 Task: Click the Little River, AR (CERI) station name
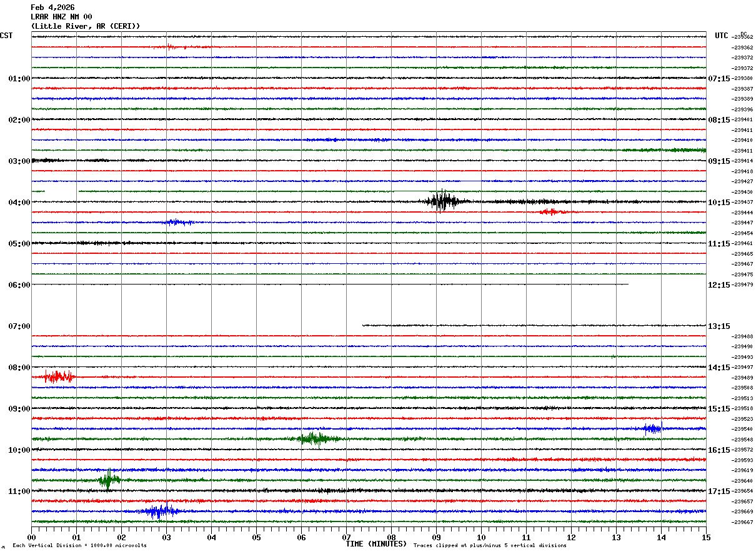[86, 26]
